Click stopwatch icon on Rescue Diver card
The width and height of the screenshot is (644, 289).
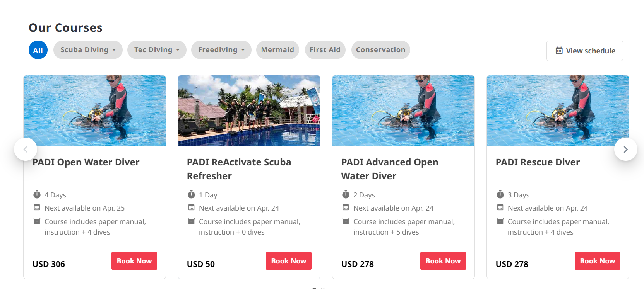coord(500,194)
